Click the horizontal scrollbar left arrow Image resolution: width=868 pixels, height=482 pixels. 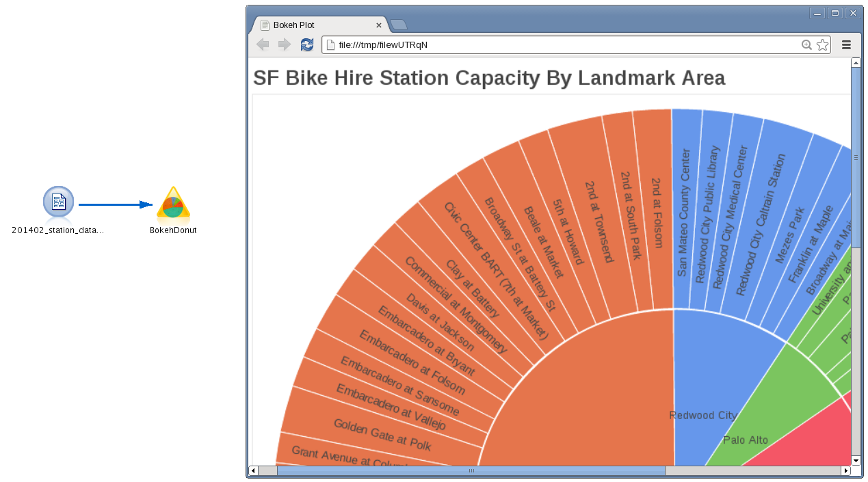253,471
